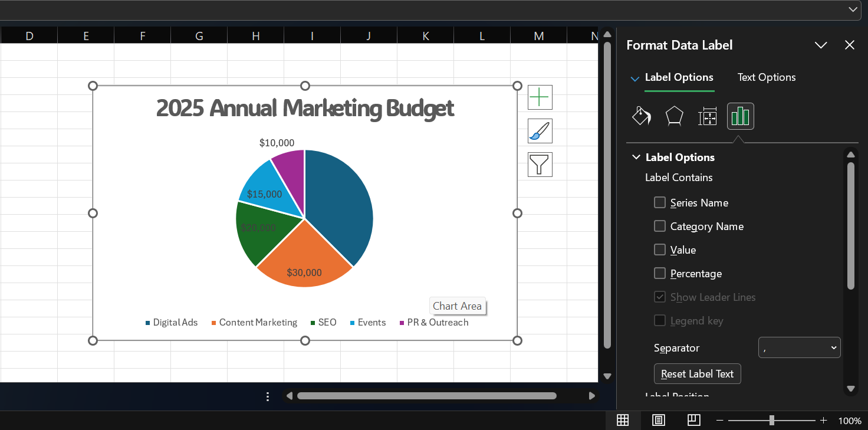Click the sheet scrollbar left arrow

tap(289, 396)
